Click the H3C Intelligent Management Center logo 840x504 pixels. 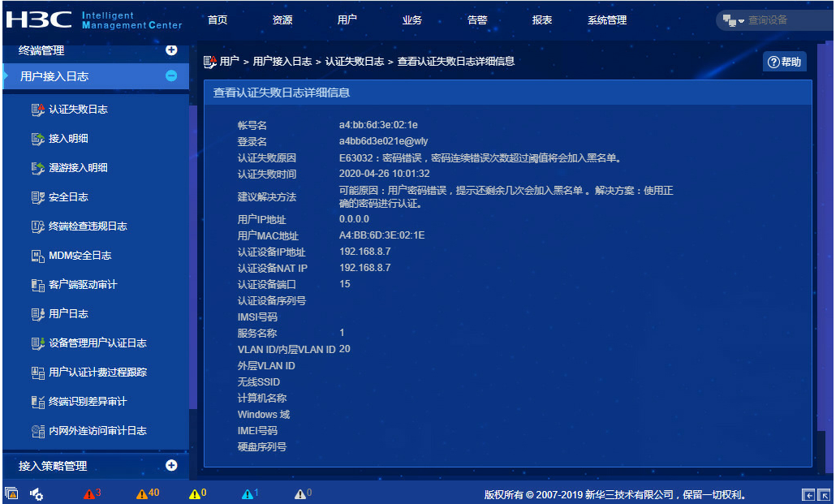tap(94, 19)
